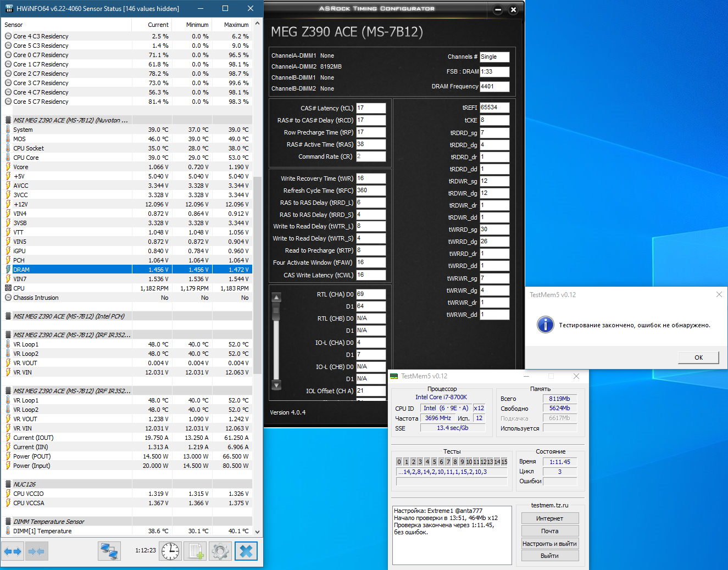This screenshot has width=728, height=570.
Task: Click the clock icon beside Core 4 C3 Residency
Action: coord(8,36)
